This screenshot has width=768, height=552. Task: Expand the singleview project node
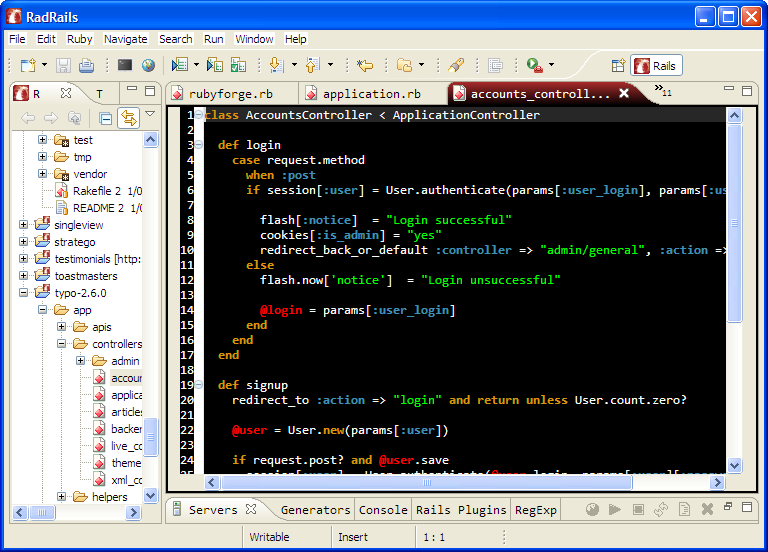(23, 225)
